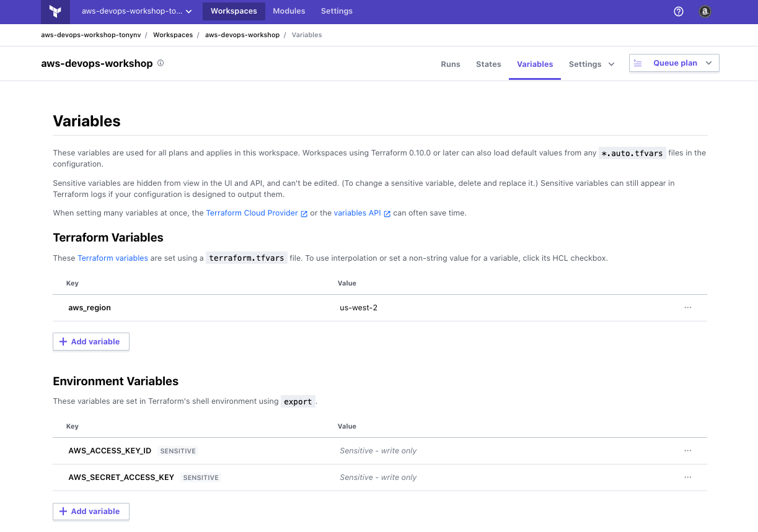Screen dimensions: 758x532
Task: Click the Variables breadcrumb text
Action: tap(307, 35)
